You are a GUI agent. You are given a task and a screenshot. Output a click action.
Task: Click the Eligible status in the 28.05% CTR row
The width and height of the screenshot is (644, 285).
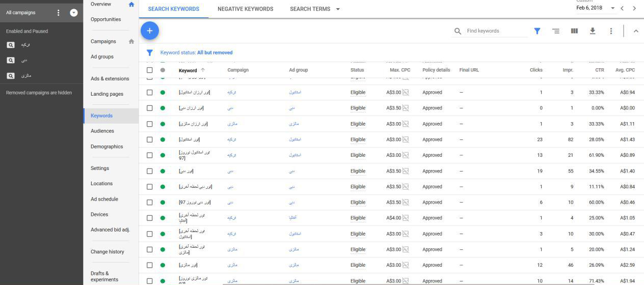358,139
